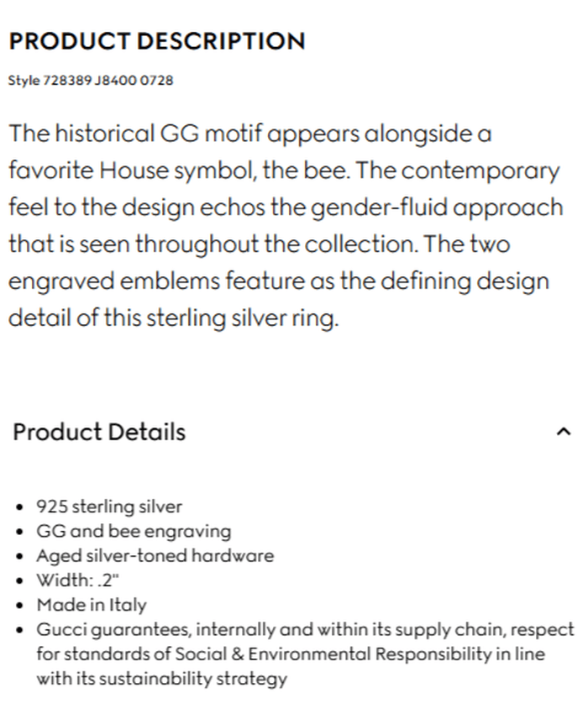
Task: Select the GG and bee engraving detail
Action: [x=134, y=531]
